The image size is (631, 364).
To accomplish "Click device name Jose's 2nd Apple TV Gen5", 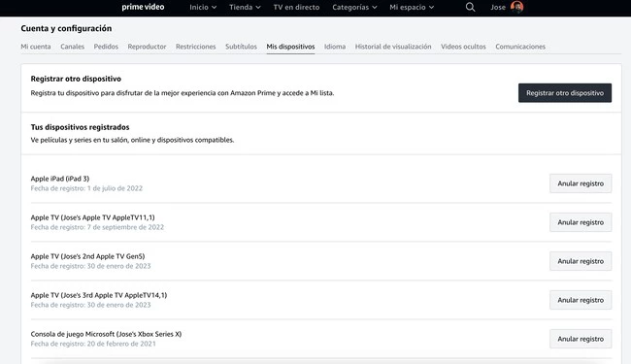I will (x=87, y=256).
